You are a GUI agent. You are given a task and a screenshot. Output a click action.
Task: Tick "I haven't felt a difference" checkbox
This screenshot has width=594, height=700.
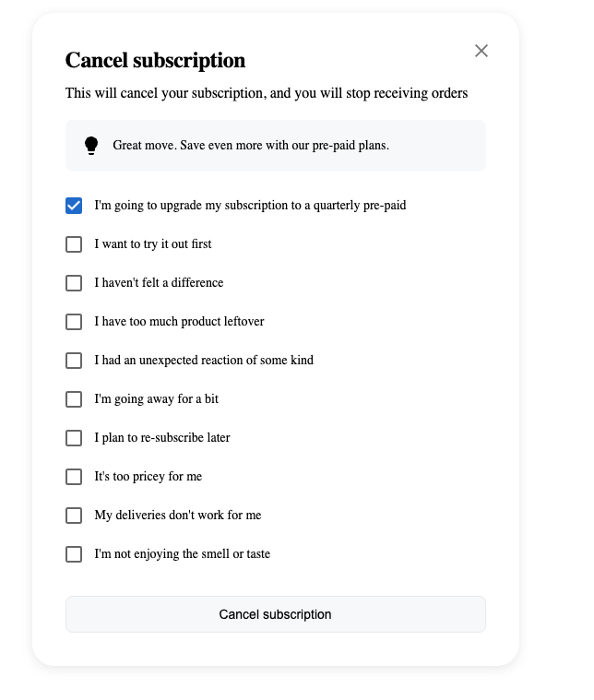[x=74, y=283]
